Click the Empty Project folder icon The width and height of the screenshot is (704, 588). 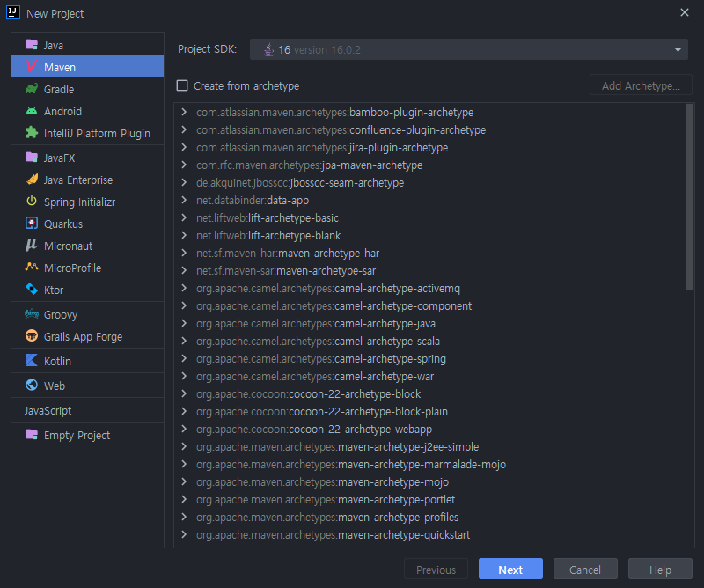[x=32, y=434]
